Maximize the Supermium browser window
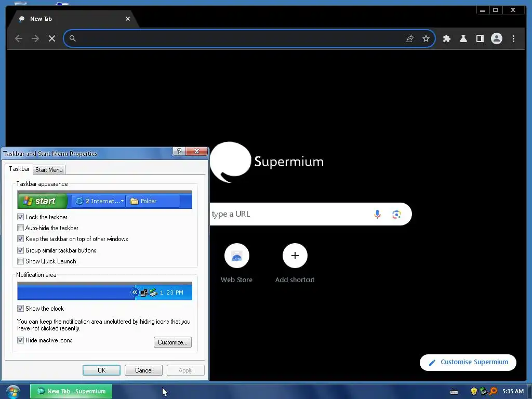Screen dimensions: 532x399 point(495,10)
